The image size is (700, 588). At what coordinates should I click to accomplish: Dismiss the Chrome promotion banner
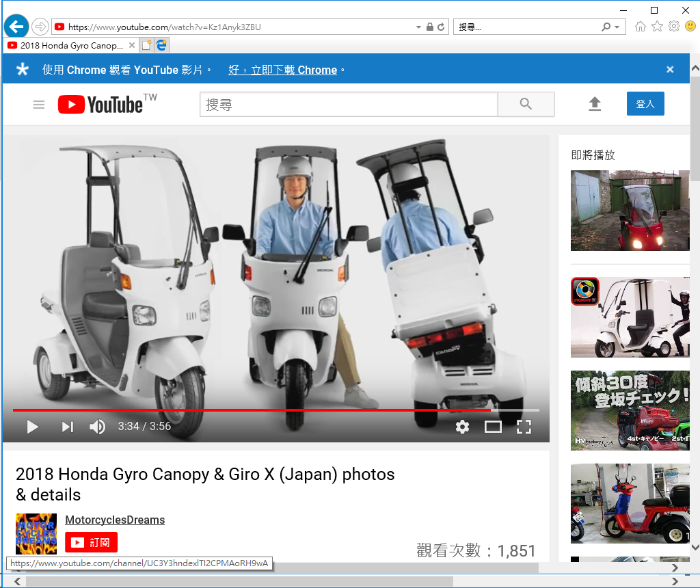pos(670,69)
